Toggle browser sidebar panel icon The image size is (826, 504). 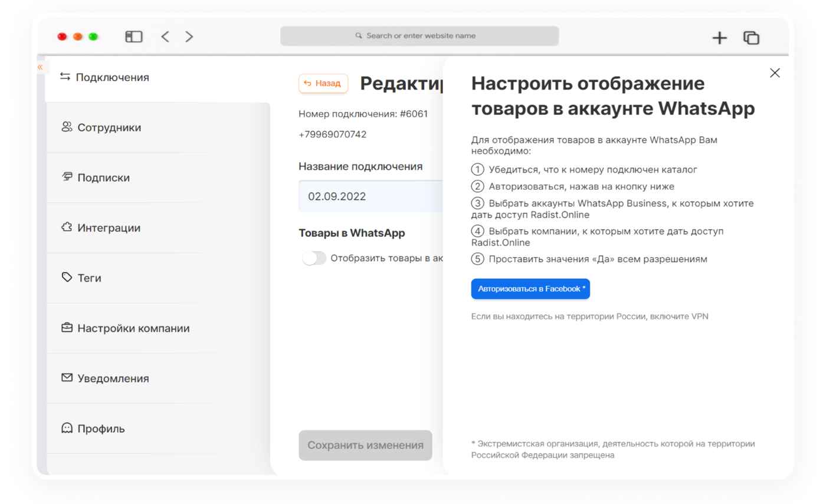click(134, 37)
